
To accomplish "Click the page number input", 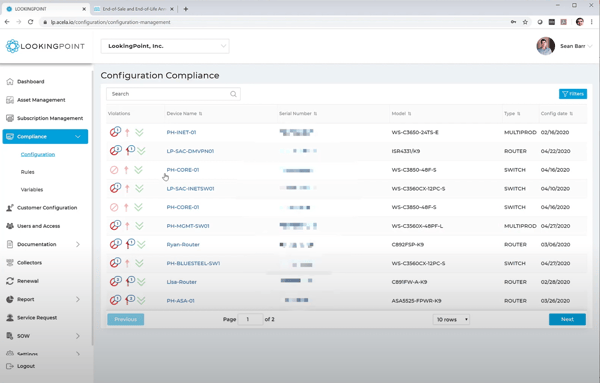I will [x=250, y=319].
